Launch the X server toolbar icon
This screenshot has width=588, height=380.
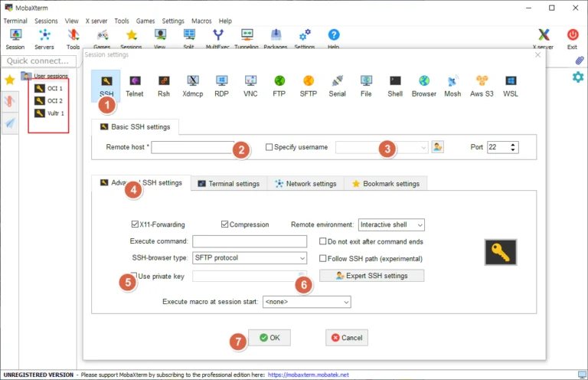click(x=544, y=39)
